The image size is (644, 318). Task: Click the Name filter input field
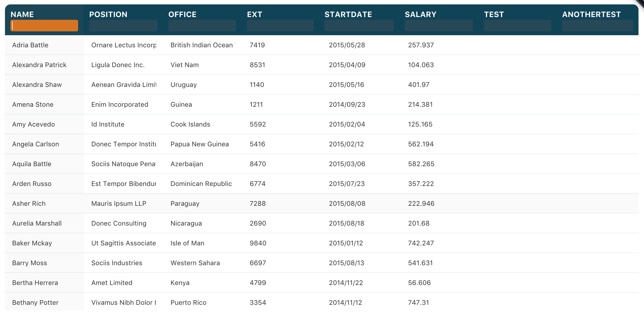[x=44, y=26]
